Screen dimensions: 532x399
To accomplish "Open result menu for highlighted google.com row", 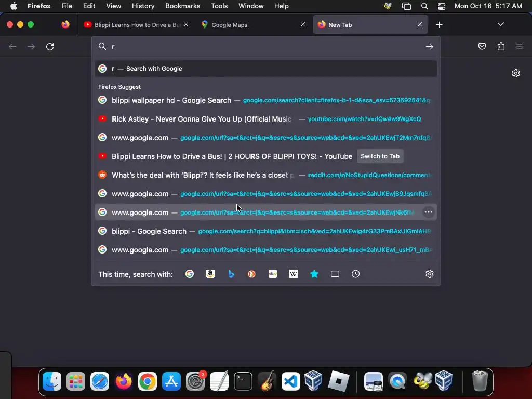I will click(429, 212).
